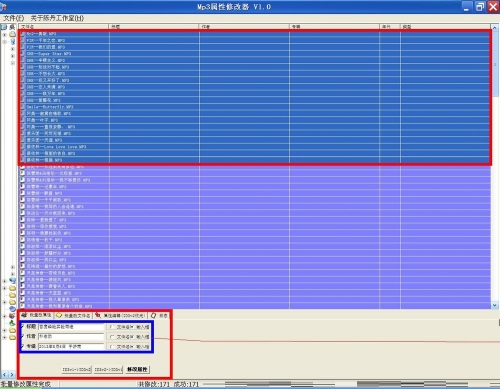This screenshot has height=389, width=500.
Task: Select the Smile--Butterfly.MP3 row
Action: click(x=255, y=107)
